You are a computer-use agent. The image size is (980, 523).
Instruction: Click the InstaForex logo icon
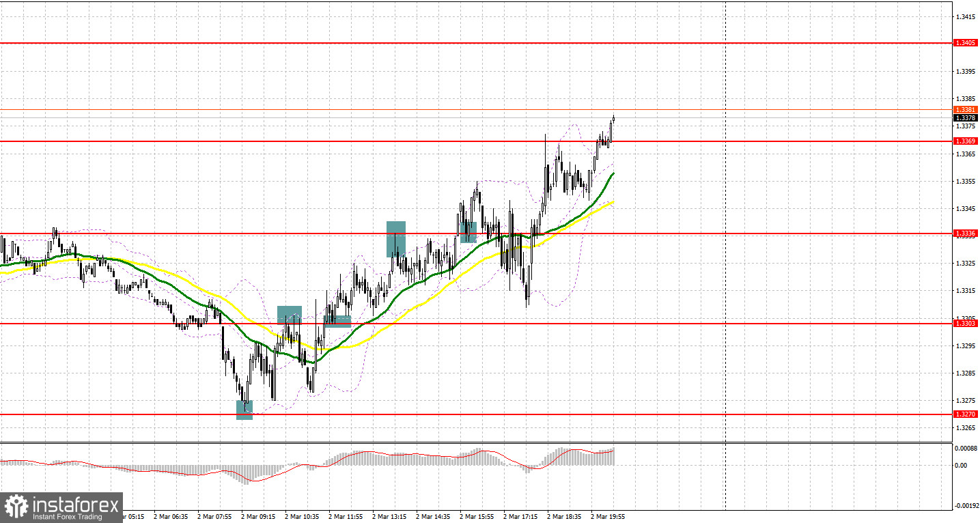pos(16,507)
